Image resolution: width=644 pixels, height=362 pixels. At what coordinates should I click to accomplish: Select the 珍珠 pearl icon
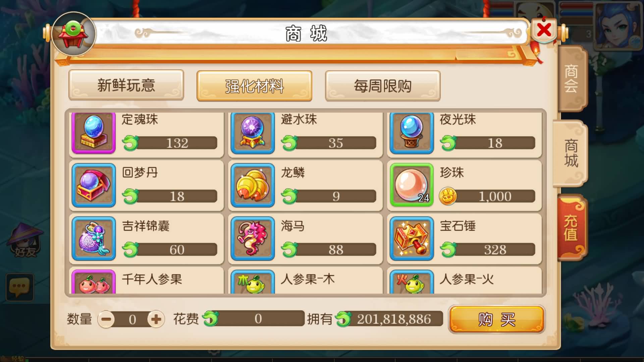[x=412, y=185]
